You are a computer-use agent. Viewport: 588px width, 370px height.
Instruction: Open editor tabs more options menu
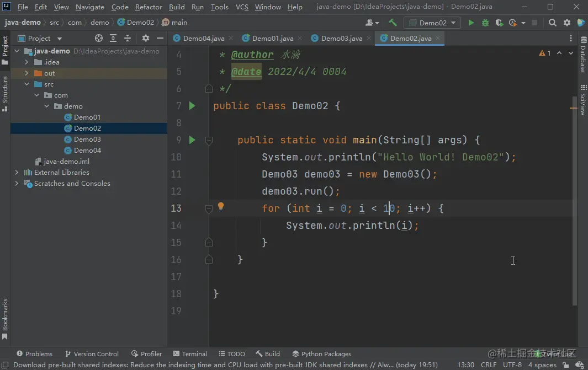[x=571, y=38]
